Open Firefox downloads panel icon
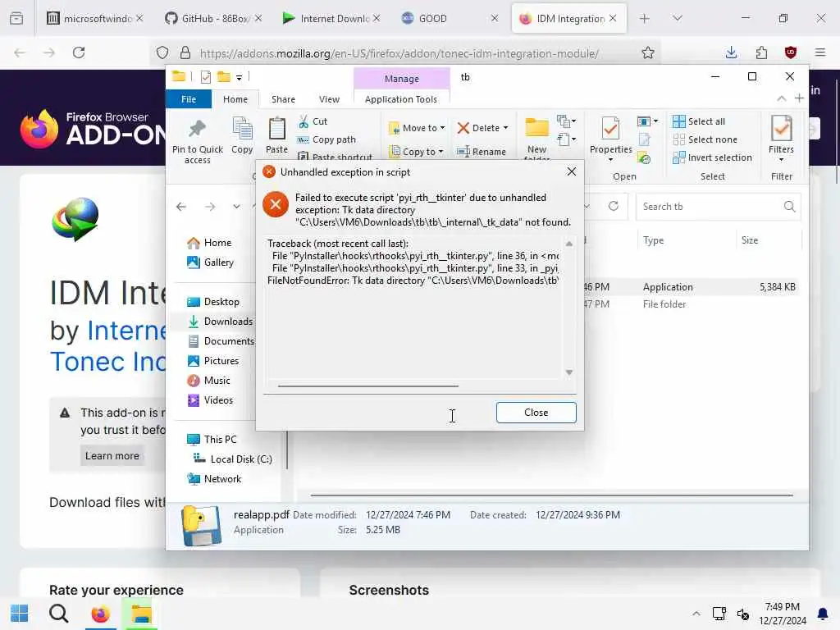The image size is (840, 630). coord(731,52)
